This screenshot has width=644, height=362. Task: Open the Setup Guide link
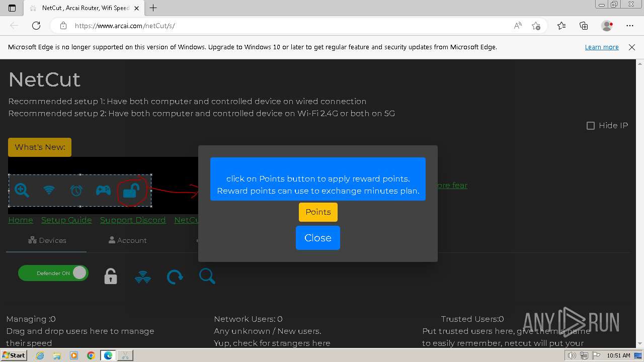point(66,220)
